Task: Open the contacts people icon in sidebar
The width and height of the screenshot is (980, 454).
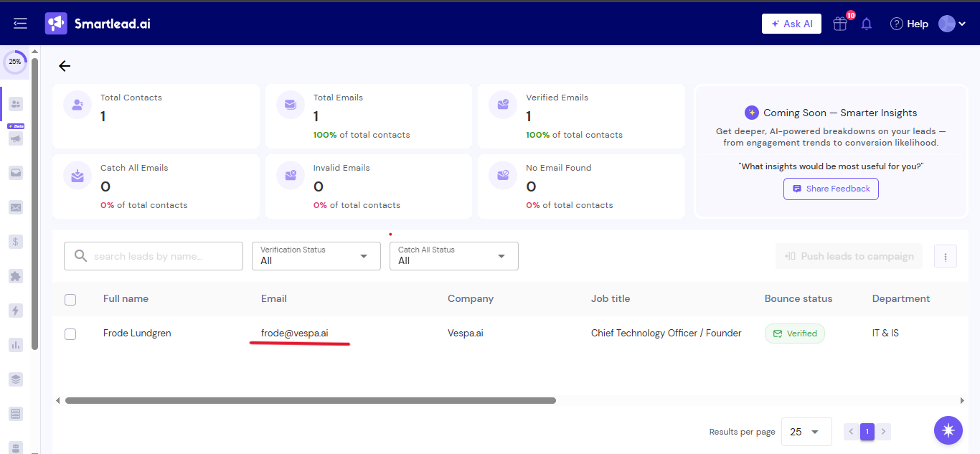Action: pos(16,104)
